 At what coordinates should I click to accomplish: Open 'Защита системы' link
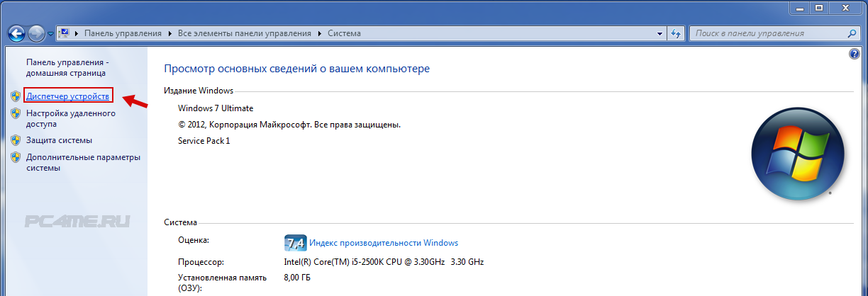tap(59, 140)
